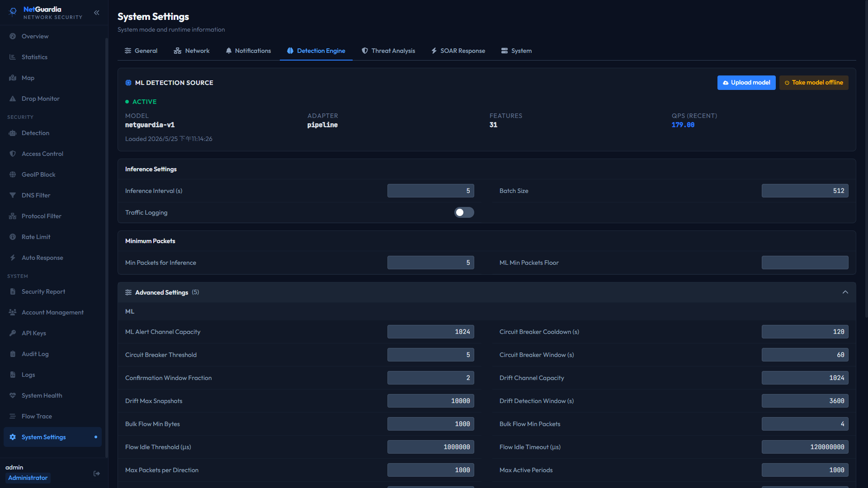Click the Protocol Filter network icon
This screenshot has height=488, width=868.
pyautogui.click(x=13, y=216)
